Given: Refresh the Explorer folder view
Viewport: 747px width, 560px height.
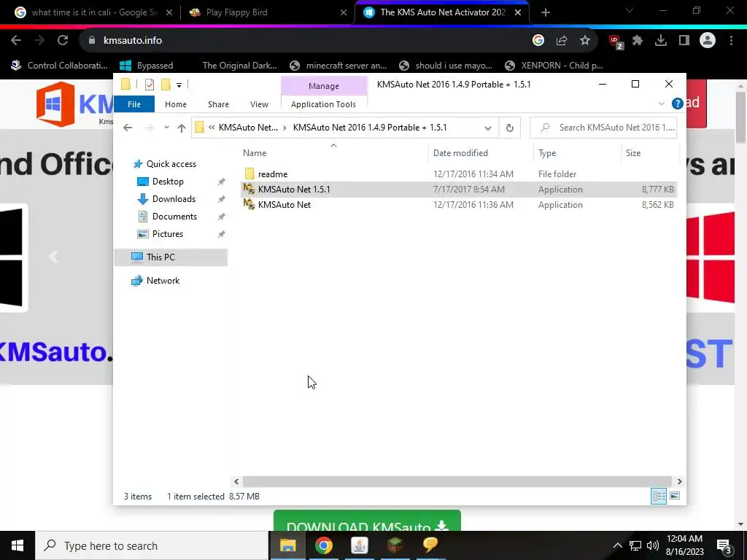Looking at the screenshot, I should pos(509,128).
